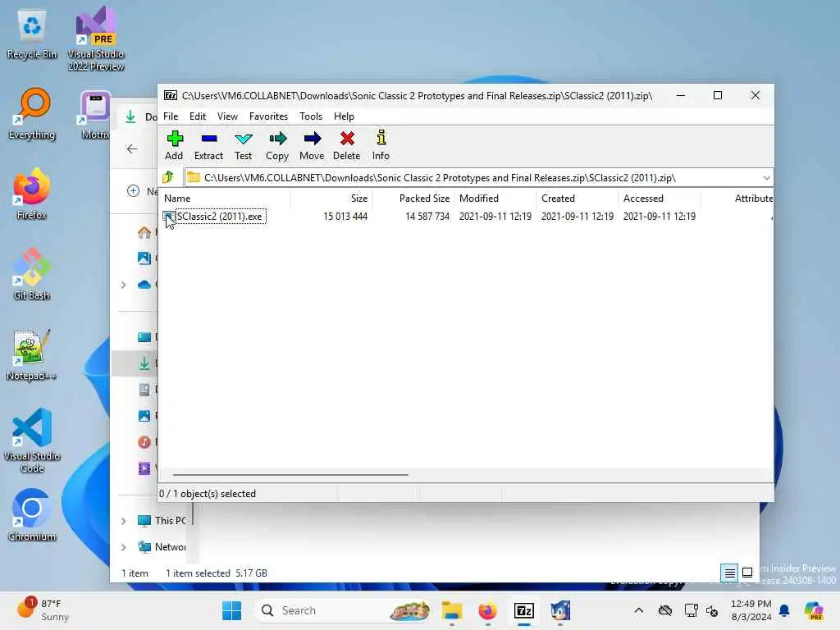This screenshot has height=630, width=840.
Task: Click the Explorer back arrow
Action: 132,149
